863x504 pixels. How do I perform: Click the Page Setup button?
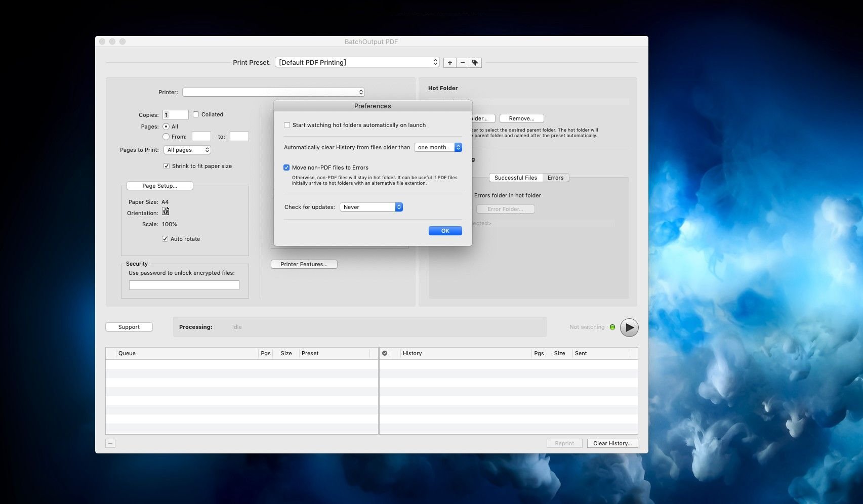pos(160,186)
